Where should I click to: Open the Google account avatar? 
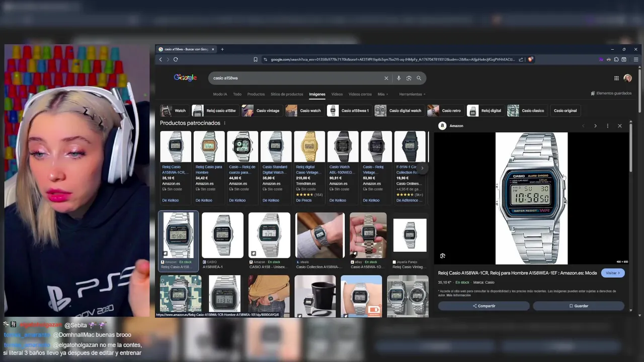(x=627, y=78)
